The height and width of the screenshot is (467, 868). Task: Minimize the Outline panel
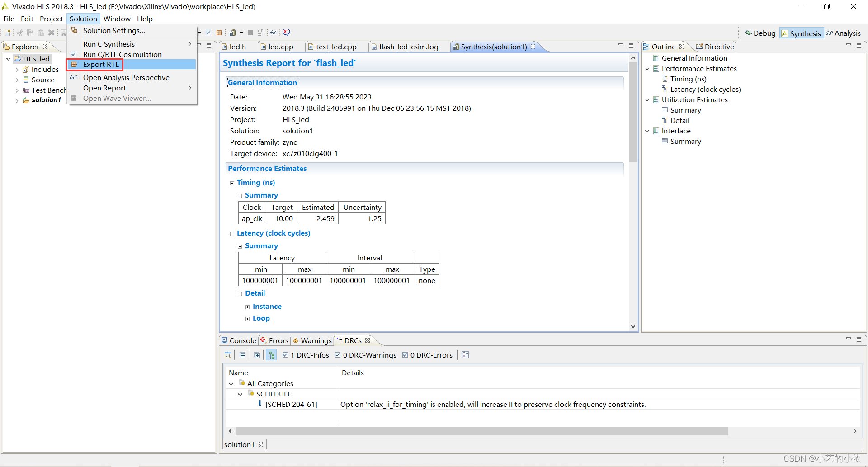click(x=849, y=45)
